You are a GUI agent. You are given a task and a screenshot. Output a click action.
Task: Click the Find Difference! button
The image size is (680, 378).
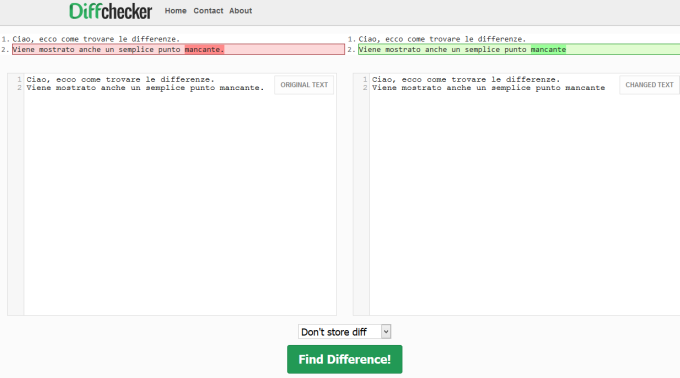tap(344, 359)
